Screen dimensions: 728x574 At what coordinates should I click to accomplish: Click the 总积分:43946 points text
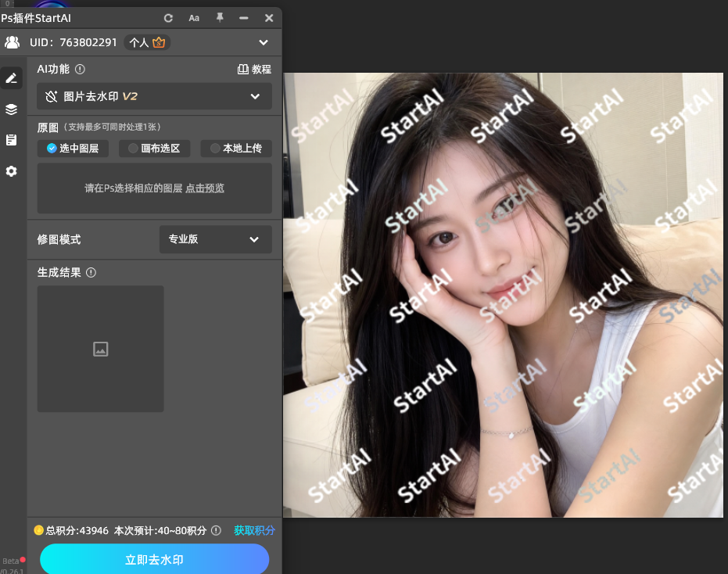pyautogui.click(x=77, y=530)
